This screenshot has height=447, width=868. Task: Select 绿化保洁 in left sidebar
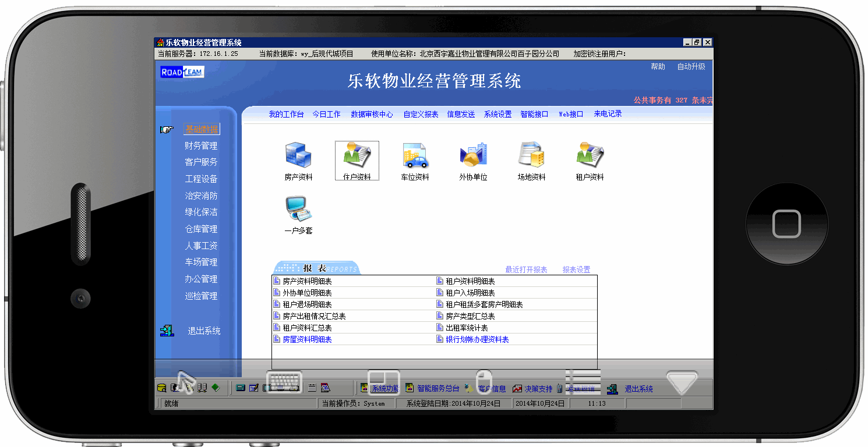pos(201,212)
